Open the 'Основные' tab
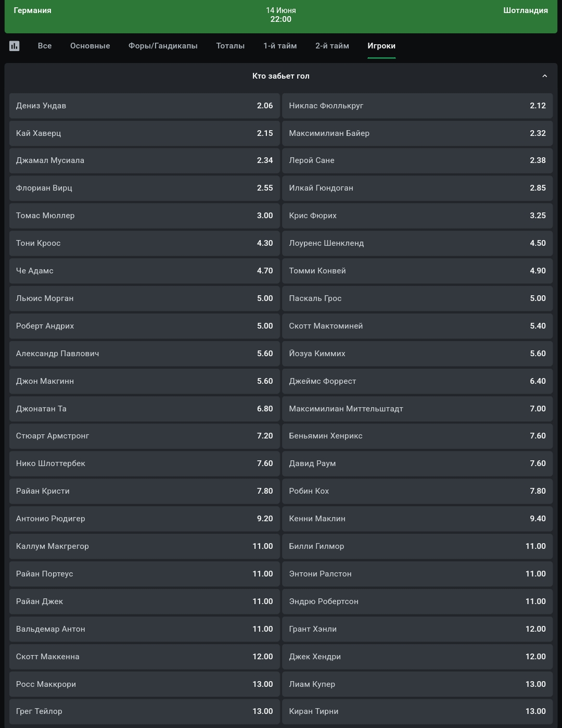562x728 pixels. (90, 46)
